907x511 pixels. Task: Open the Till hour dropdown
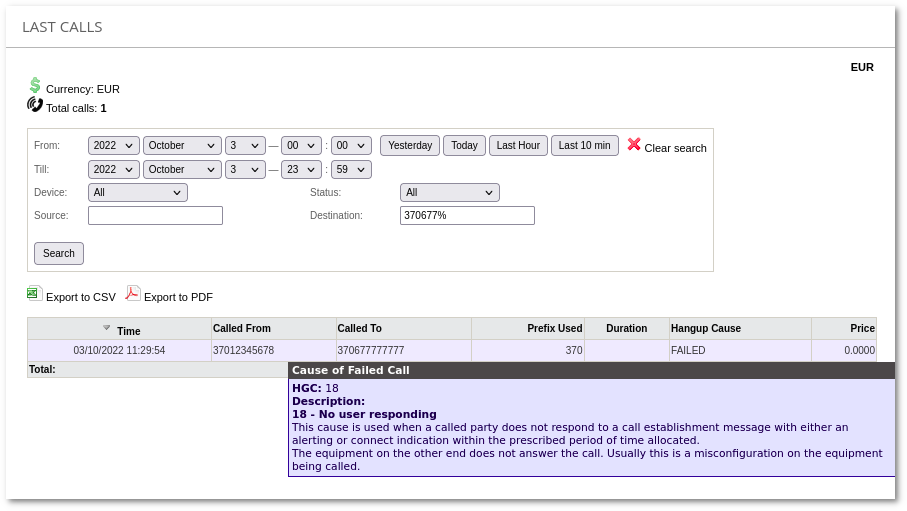(x=301, y=170)
